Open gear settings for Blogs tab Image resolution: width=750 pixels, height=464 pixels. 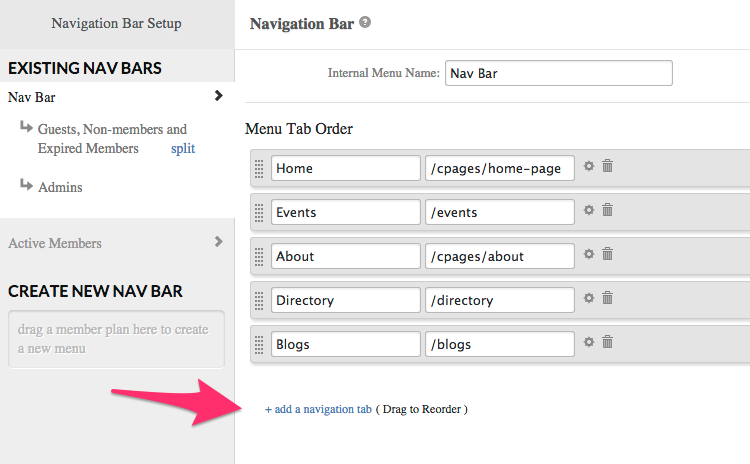click(x=589, y=342)
